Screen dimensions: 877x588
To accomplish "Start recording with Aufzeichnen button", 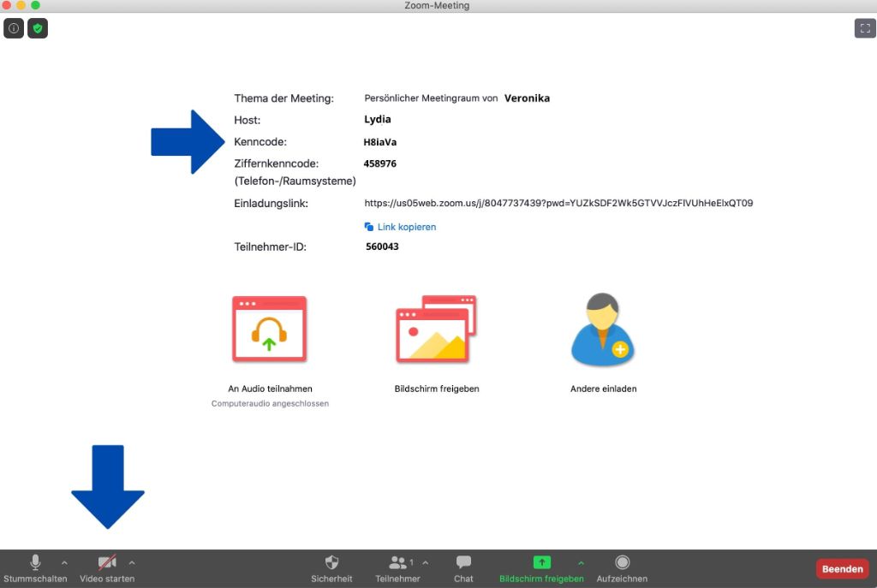I will (622, 568).
